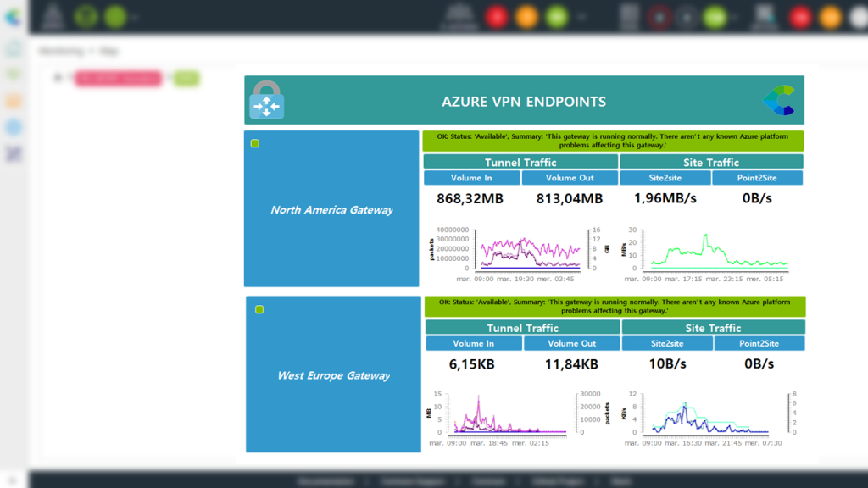Click the Volume Out label for West Europe
This screenshot has width=868, height=488.
572,343
